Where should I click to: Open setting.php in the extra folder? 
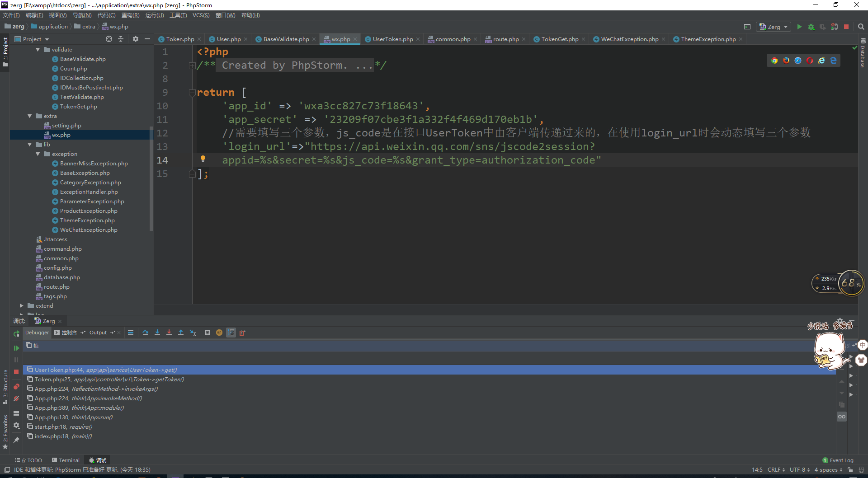tap(66, 126)
